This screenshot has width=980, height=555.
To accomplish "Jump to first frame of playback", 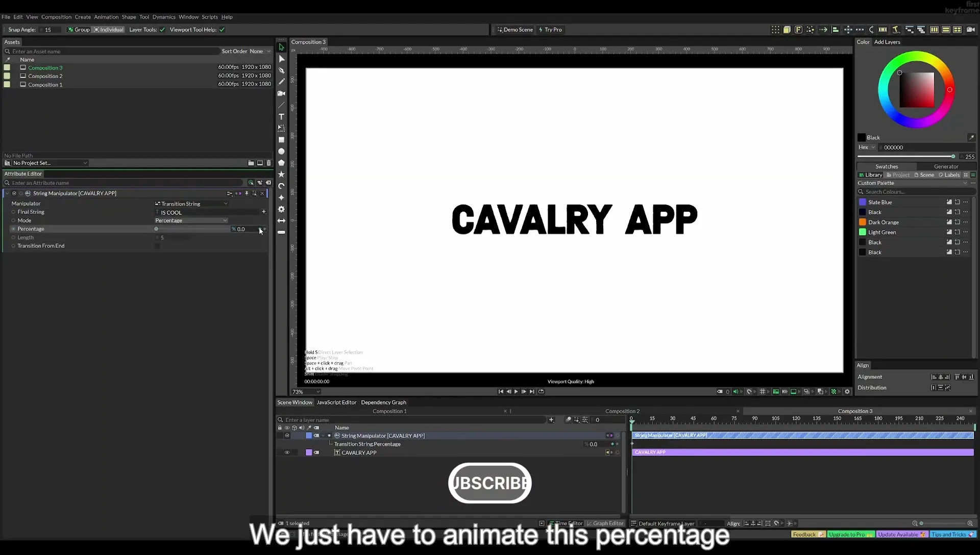I will pos(501,392).
